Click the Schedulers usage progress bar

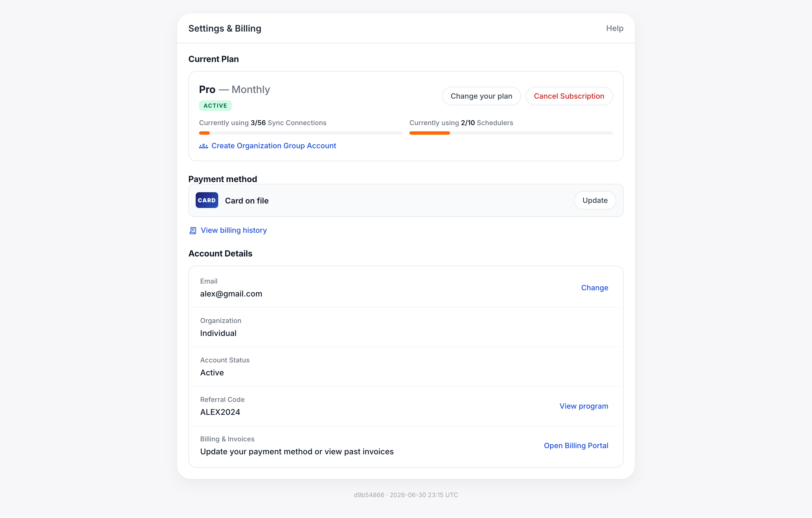[x=511, y=133]
